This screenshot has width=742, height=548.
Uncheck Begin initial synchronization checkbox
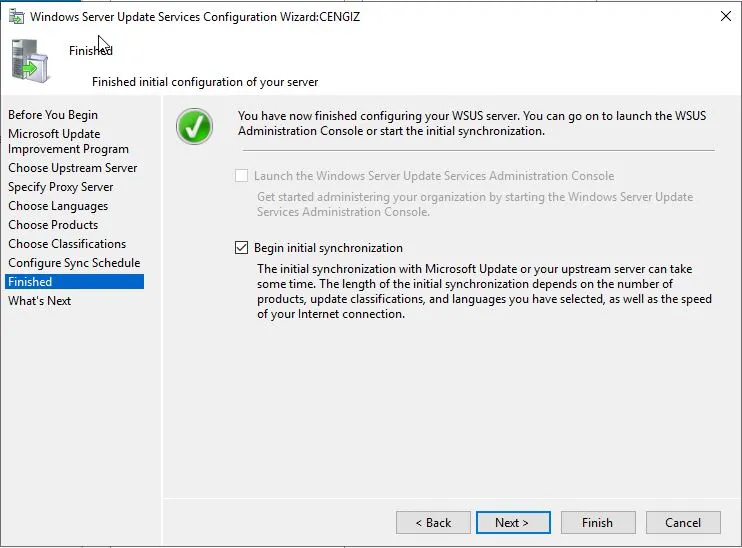[241, 248]
